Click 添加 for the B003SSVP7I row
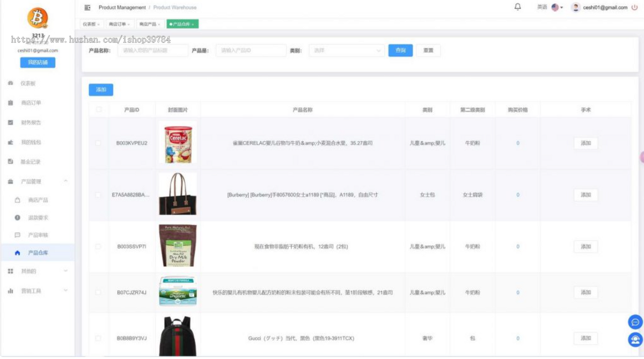Viewport: 644px width, 359px height. (x=586, y=246)
